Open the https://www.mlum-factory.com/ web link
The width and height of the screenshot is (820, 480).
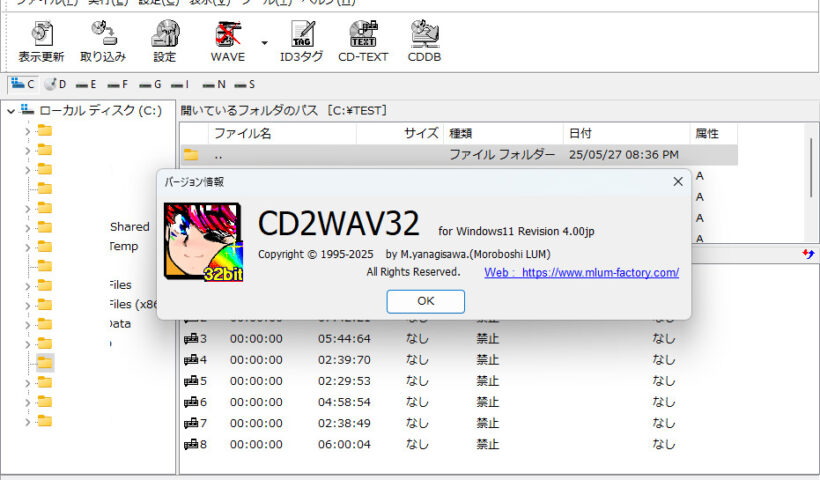tap(582, 272)
